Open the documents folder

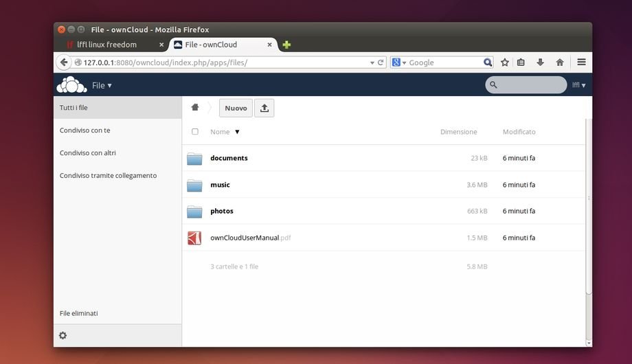tap(229, 158)
